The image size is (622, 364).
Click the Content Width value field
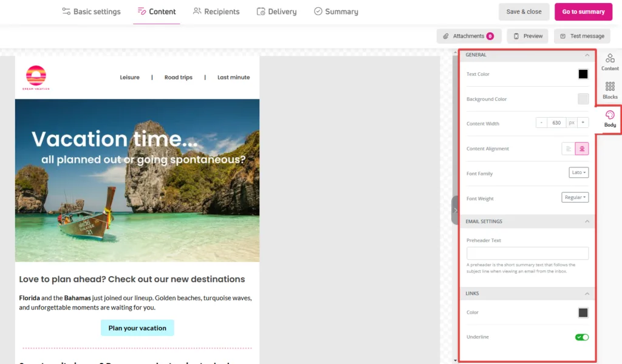point(556,123)
